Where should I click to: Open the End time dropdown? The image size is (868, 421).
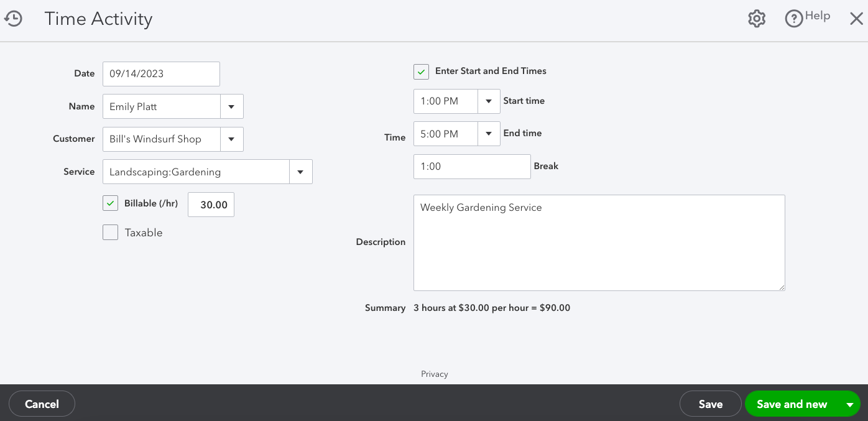coord(489,134)
